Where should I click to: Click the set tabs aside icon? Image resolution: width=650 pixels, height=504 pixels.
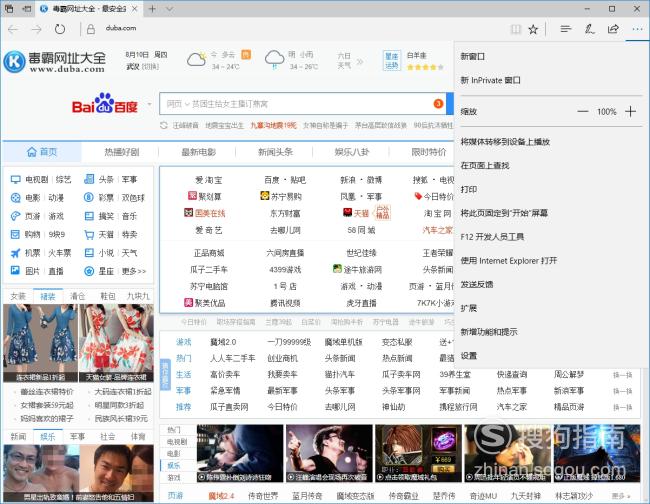click(27, 9)
